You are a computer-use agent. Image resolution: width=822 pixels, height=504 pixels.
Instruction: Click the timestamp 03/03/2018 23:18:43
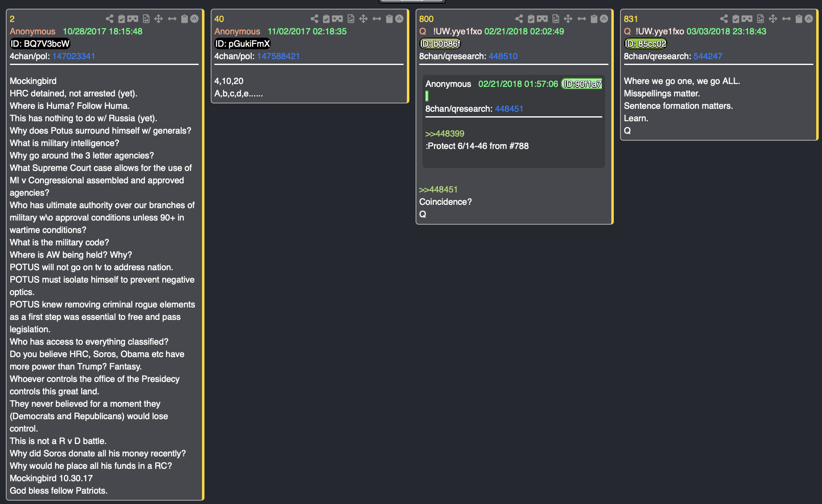coord(726,31)
